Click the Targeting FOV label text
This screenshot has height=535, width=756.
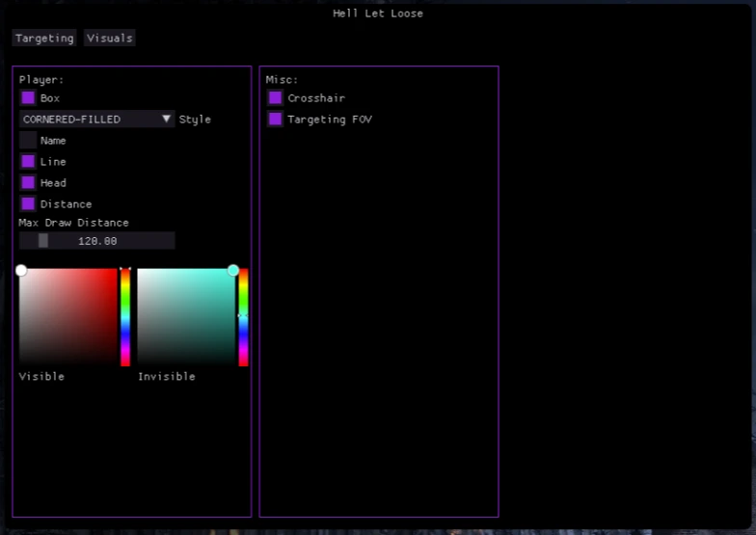(x=330, y=120)
